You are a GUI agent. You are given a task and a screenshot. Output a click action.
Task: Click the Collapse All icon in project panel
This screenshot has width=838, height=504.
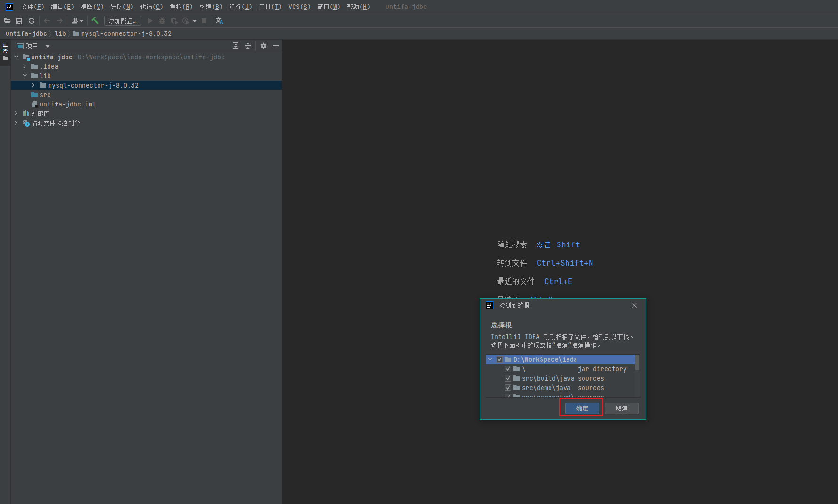coord(248,46)
